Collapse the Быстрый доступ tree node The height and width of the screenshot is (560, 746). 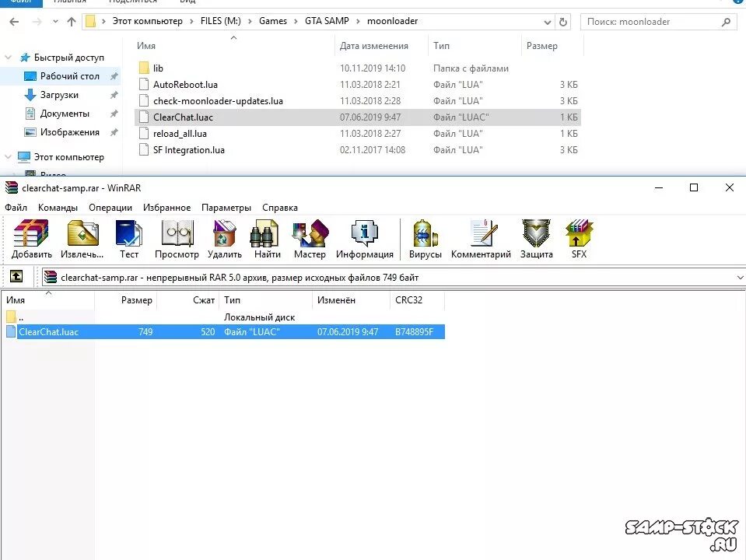click(8, 58)
